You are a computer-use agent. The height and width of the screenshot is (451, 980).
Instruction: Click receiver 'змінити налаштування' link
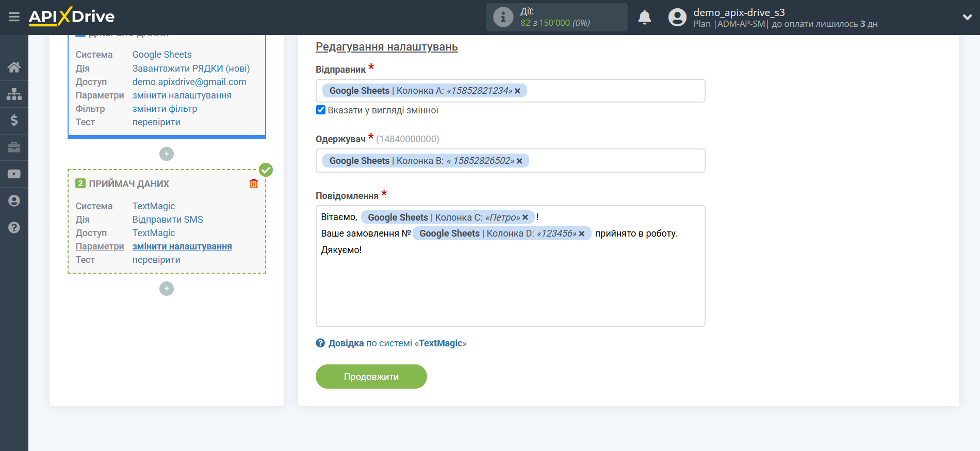pyautogui.click(x=182, y=246)
